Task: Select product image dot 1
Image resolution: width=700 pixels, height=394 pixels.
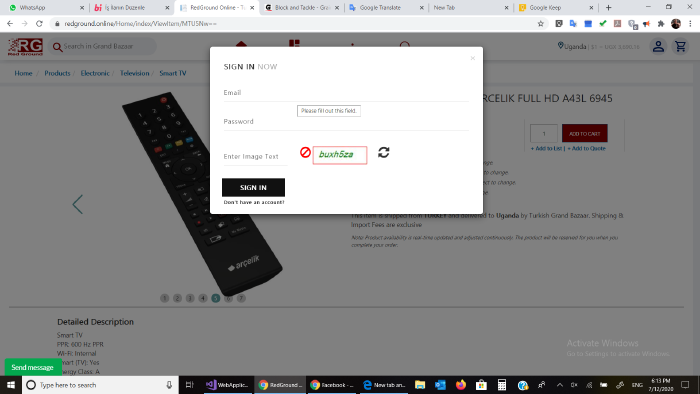Action: [164, 298]
